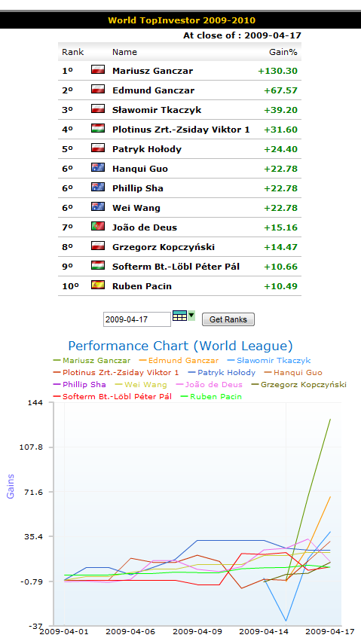Toggle Softerm Bt.-Löbl Péter Pál legend entry
Image resolution: width=361 pixels, height=644 pixels.
tap(112, 397)
